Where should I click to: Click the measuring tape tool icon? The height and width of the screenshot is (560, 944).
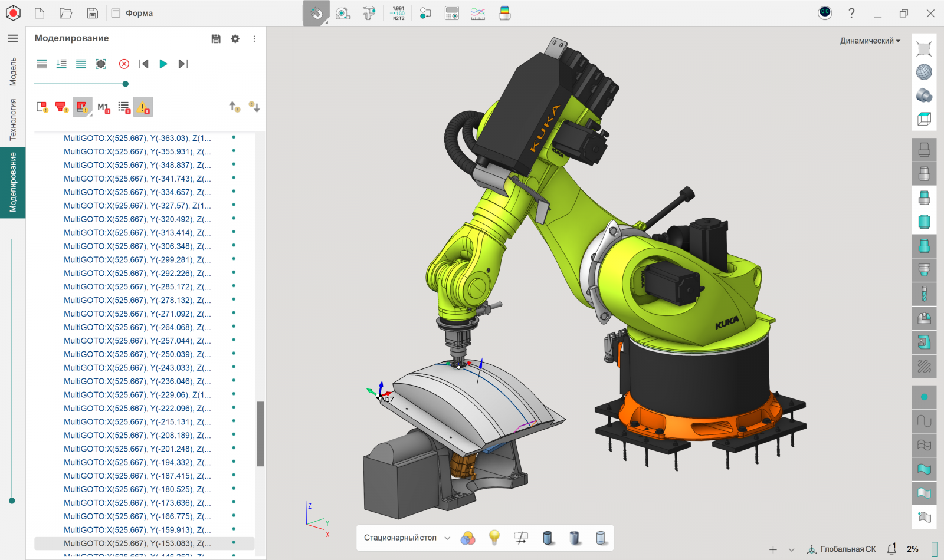(343, 13)
